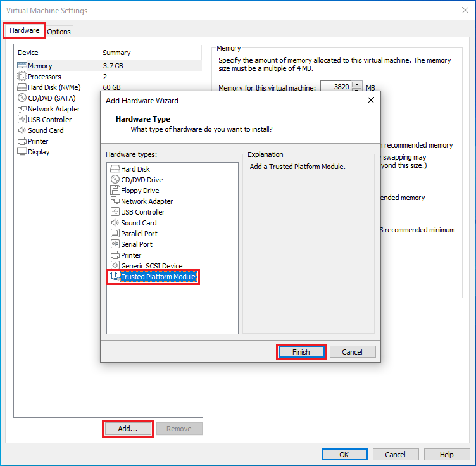Select the Hard Disk (NVMe) device icon
476x466 pixels.
pyautogui.click(x=22, y=87)
